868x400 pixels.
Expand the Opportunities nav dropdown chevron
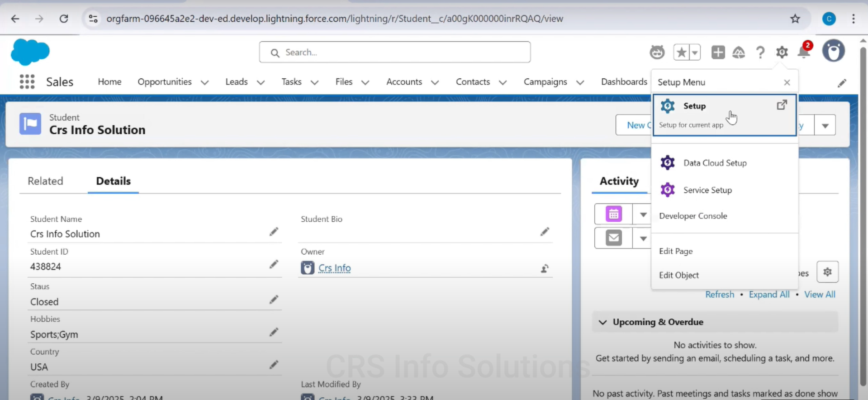pos(204,82)
